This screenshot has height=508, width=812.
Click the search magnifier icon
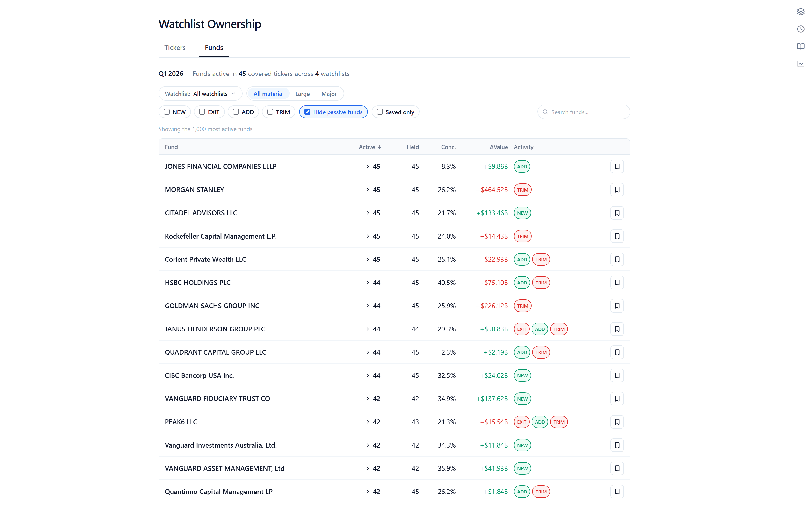tap(545, 112)
